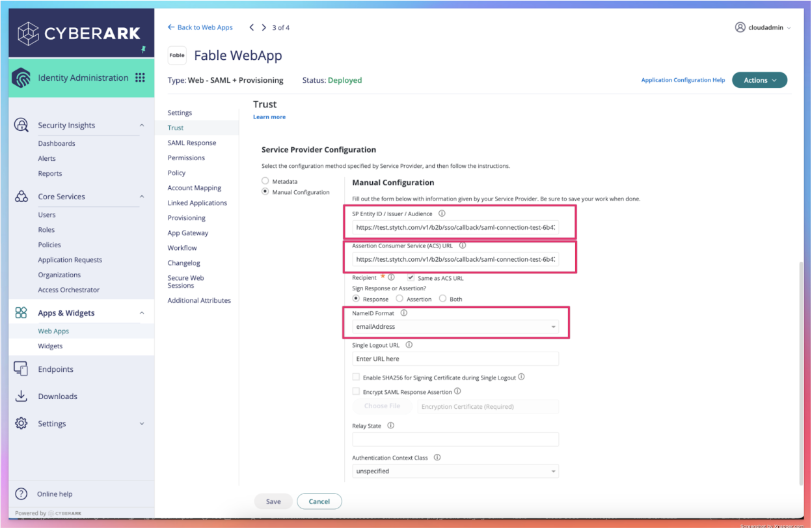Screen dimensions: 812x530
Task: Click the Downloads arrow icon
Action: 21,396
